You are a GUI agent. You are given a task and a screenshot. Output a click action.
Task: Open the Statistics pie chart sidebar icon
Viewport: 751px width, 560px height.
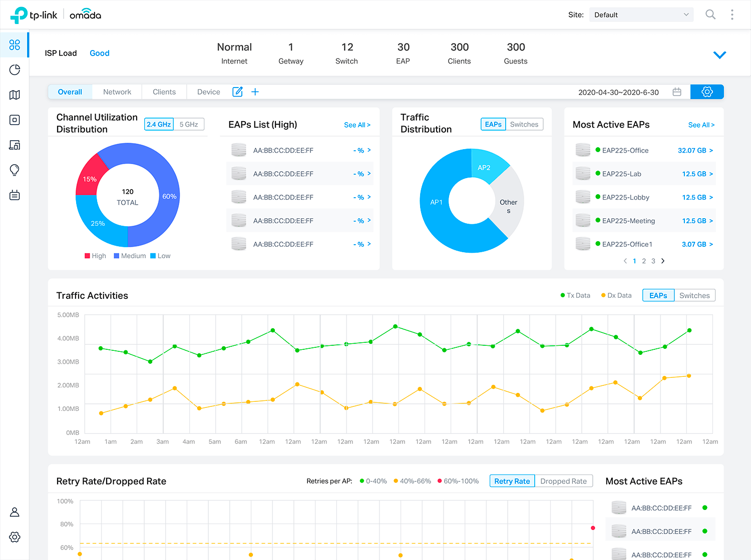15,70
